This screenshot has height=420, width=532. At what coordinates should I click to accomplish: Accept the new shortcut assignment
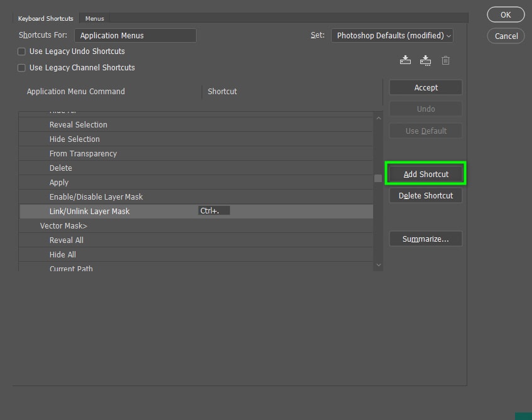tap(425, 88)
